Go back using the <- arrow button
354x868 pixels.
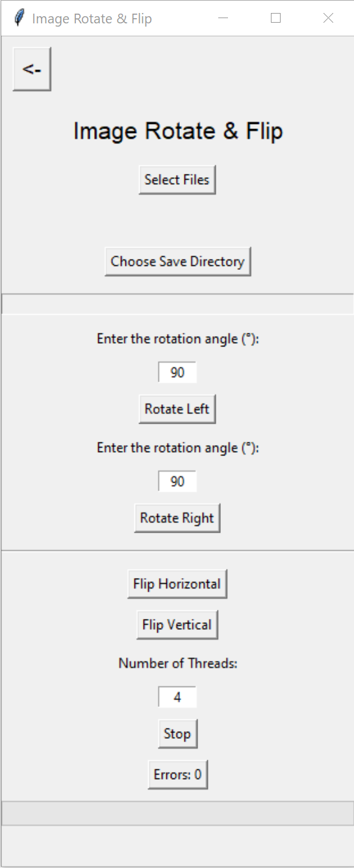(x=32, y=69)
